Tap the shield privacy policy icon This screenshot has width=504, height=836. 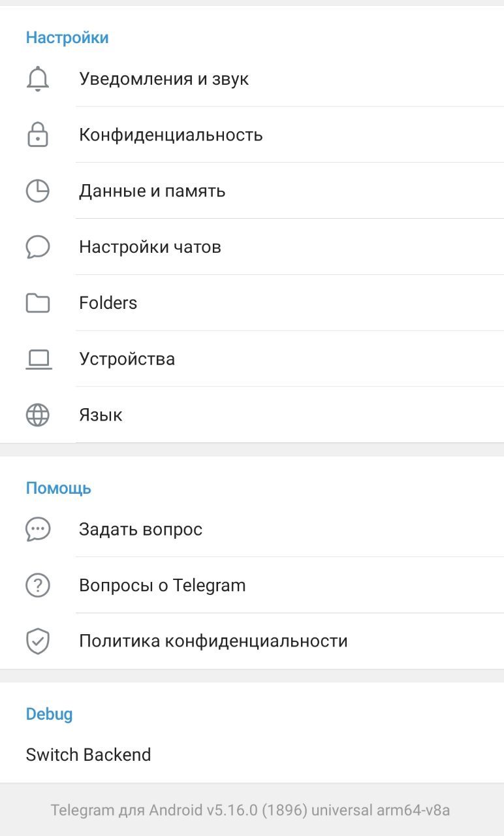38,641
